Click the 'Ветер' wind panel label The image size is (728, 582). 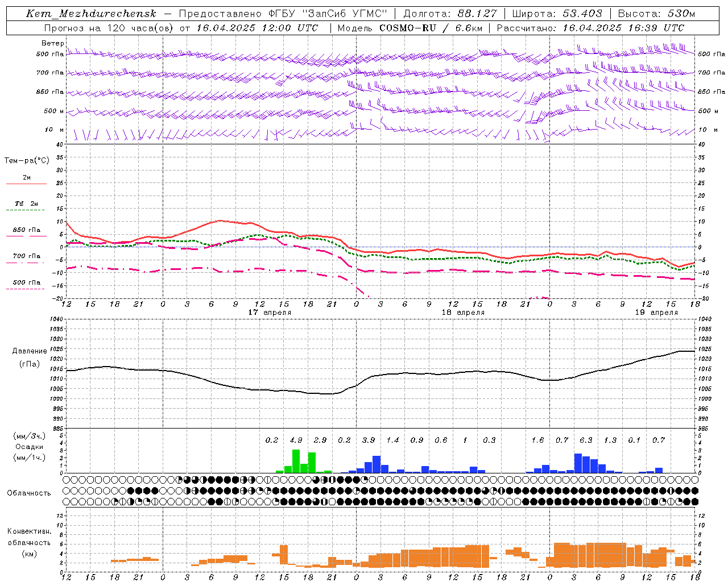53,43
